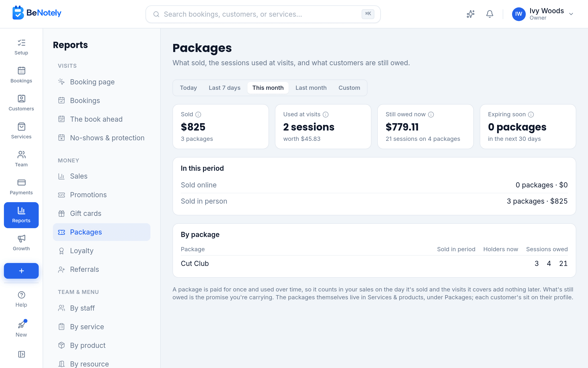Viewport: 588px width, 368px height.
Task: Click the Sessions owed column header
Action: pos(547,249)
